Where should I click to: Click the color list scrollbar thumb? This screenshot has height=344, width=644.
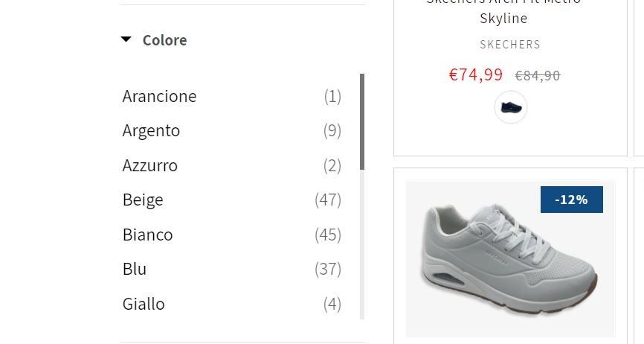(362, 121)
